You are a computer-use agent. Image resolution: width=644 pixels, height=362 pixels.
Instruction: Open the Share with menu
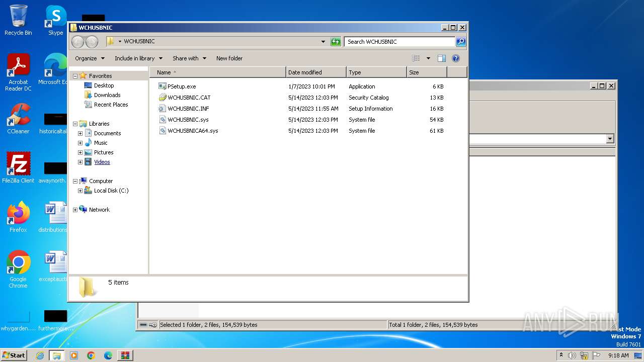tap(189, 58)
